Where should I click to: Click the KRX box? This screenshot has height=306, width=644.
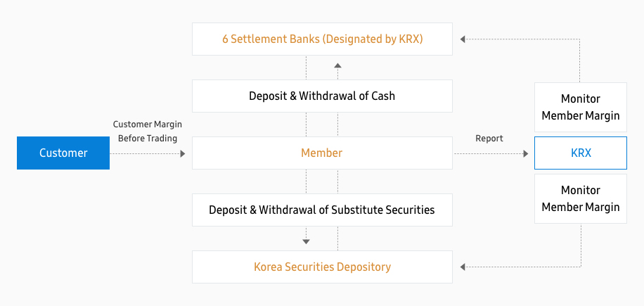580,153
